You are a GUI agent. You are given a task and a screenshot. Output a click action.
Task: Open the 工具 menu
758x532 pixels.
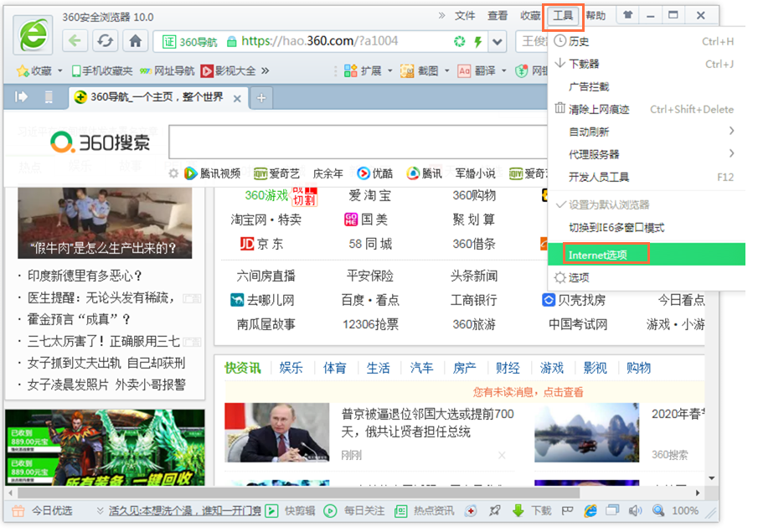(563, 16)
